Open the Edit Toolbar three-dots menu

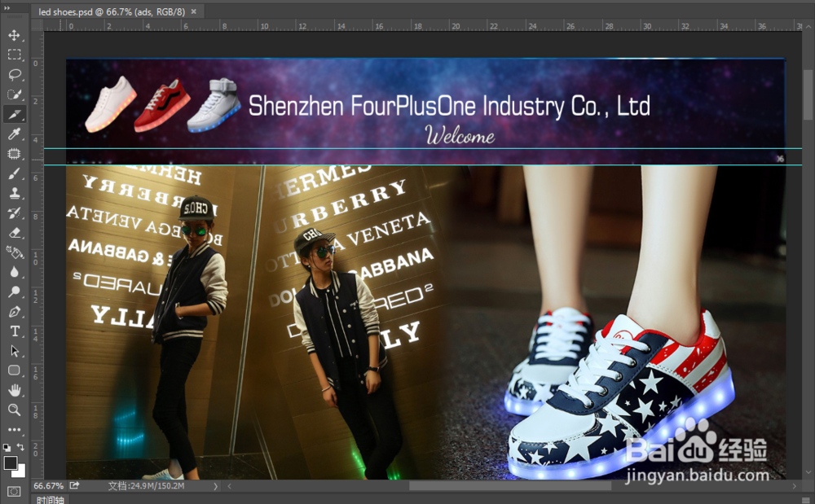(14, 430)
